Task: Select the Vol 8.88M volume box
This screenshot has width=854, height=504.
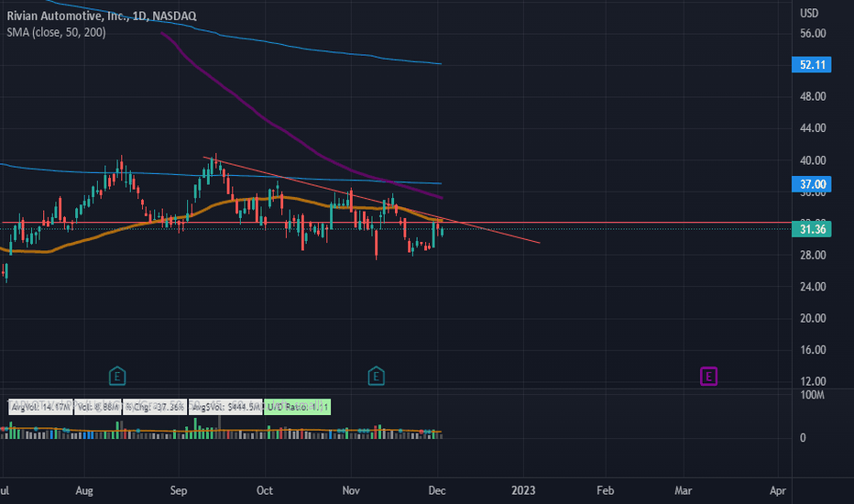Action: pyautogui.click(x=97, y=407)
